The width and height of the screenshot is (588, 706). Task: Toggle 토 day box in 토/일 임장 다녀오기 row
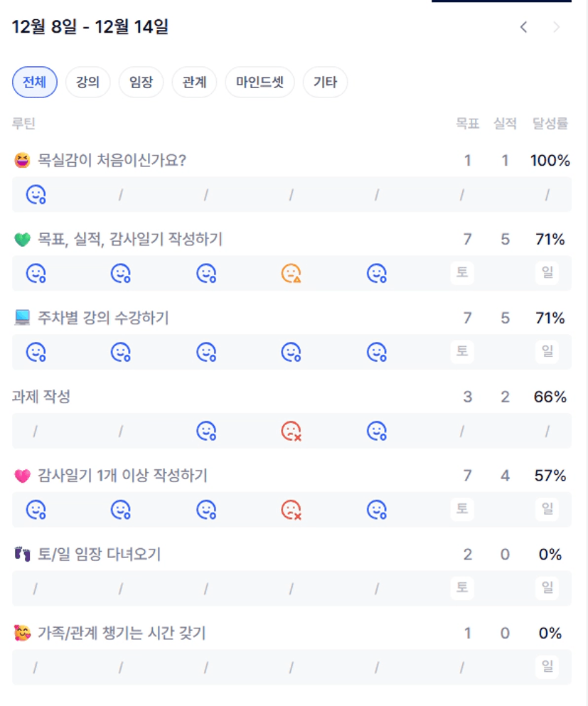tap(462, 588)
